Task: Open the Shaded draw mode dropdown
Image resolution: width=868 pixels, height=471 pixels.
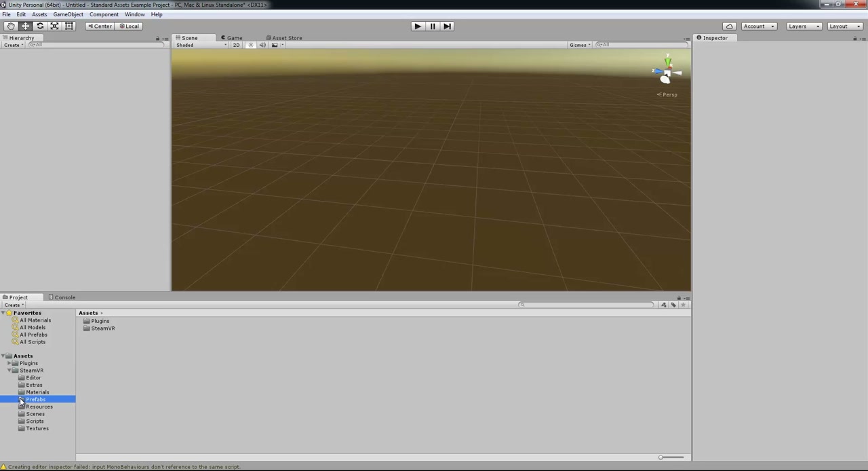Action: pyautogui.click(x=201, y=45)
